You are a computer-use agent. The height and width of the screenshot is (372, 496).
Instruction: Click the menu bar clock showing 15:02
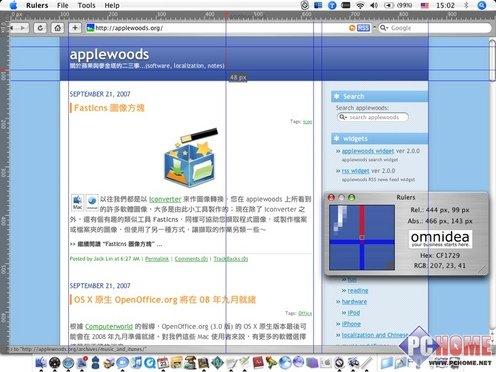point(445,5)
